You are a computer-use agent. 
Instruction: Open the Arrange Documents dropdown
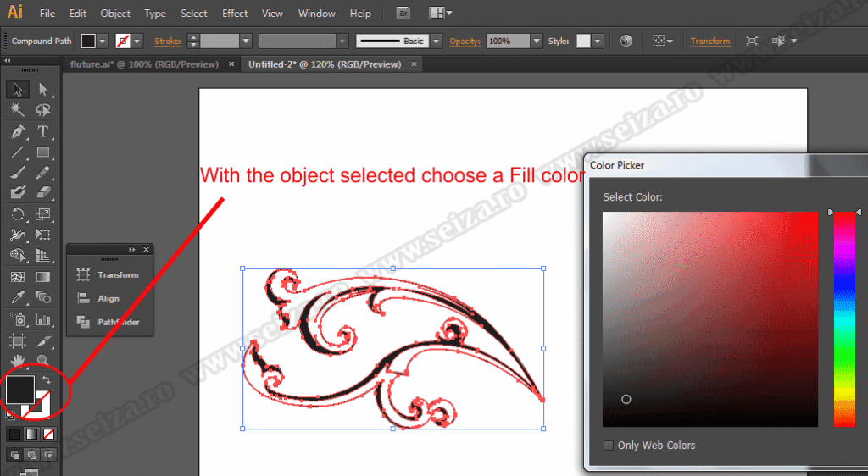(x=441, y=14)
